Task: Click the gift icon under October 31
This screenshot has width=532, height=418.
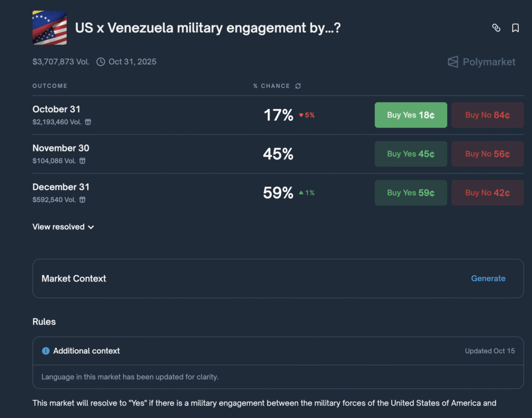Action: click(x=88, y=122)
